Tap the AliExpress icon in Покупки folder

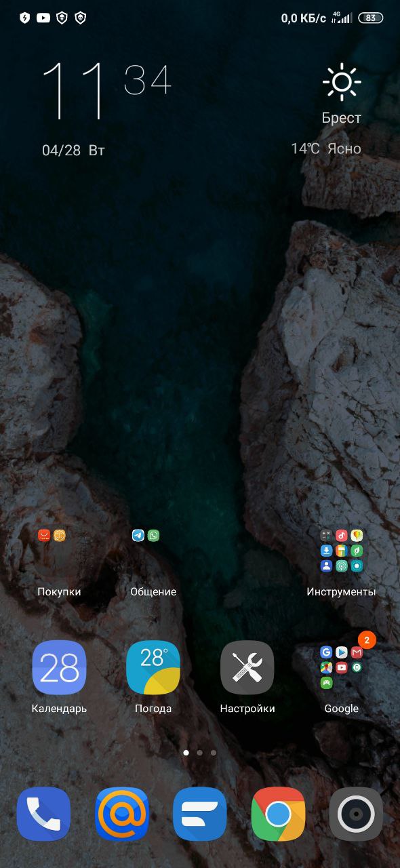click(44, 536)
